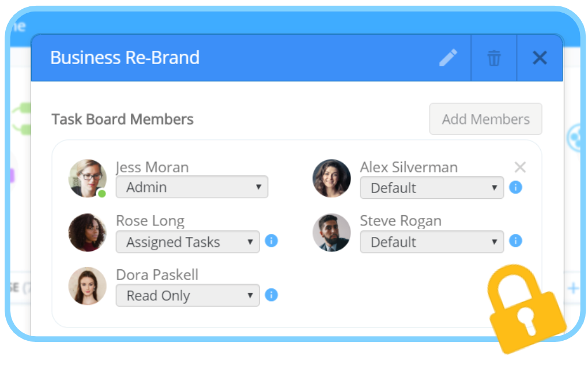This screenshot has width=588, height=369.
Task: Open Steve Rogan's Default role dropdown
Action: [432, 242]
